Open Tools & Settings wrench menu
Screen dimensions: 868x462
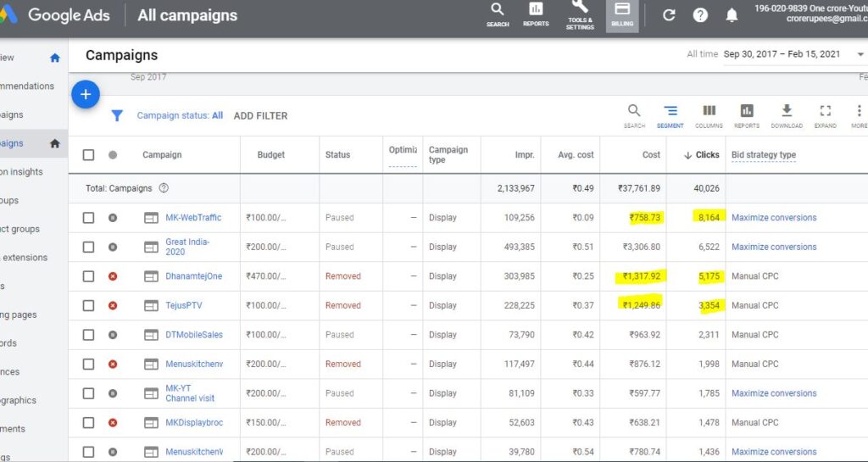(x=580, y=15)
